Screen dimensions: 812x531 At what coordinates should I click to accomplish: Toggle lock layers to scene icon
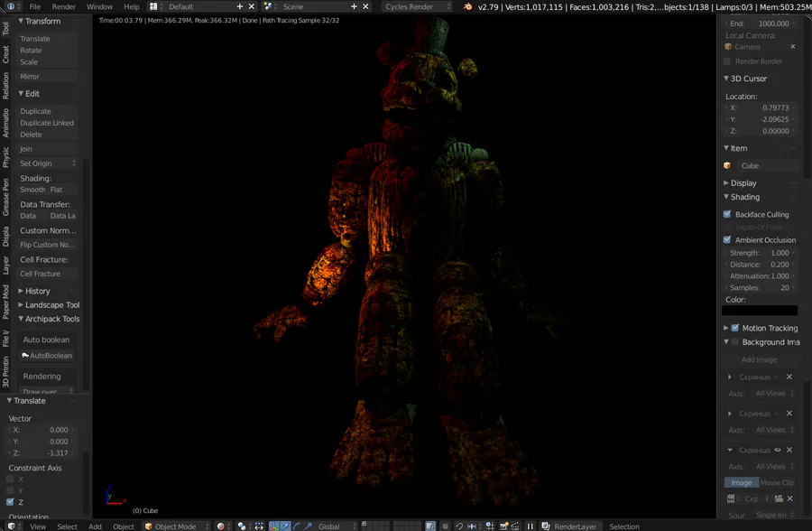430,526
